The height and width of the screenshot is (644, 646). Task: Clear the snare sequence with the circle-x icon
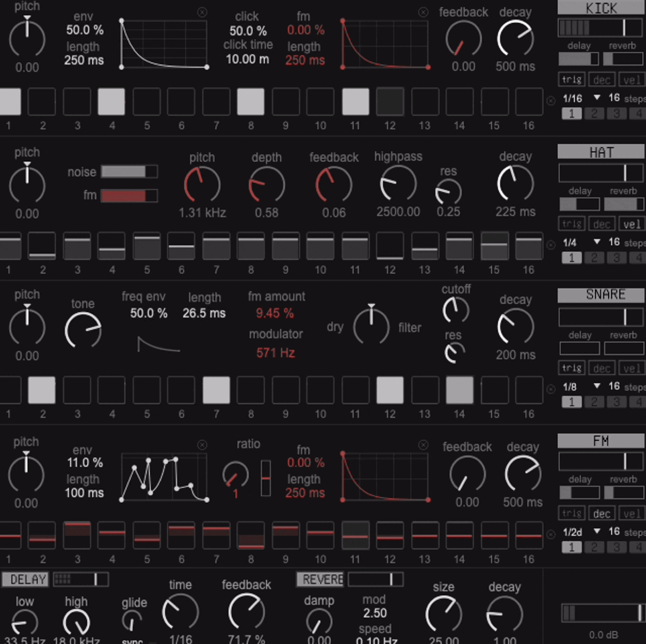coord(551,389)
